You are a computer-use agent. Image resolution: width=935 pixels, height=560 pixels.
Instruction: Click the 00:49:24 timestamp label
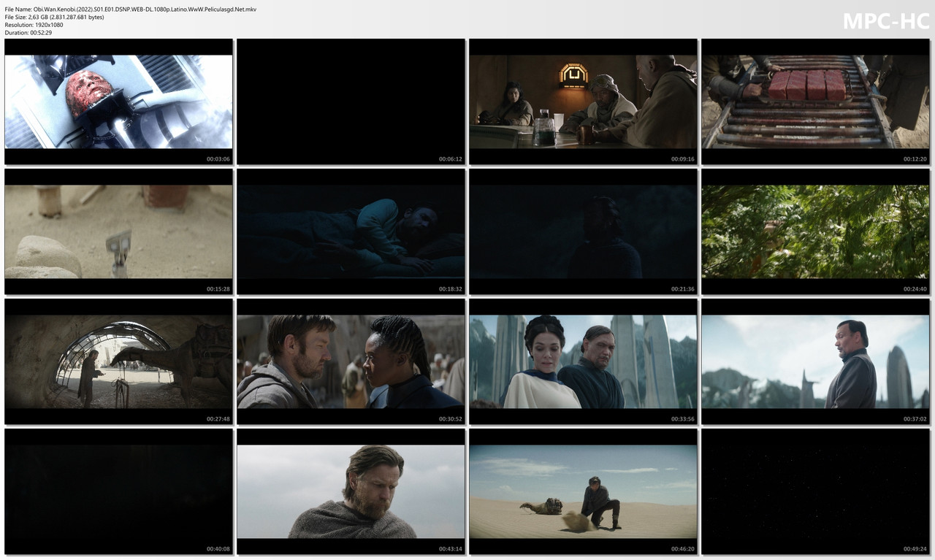(915, 548)
